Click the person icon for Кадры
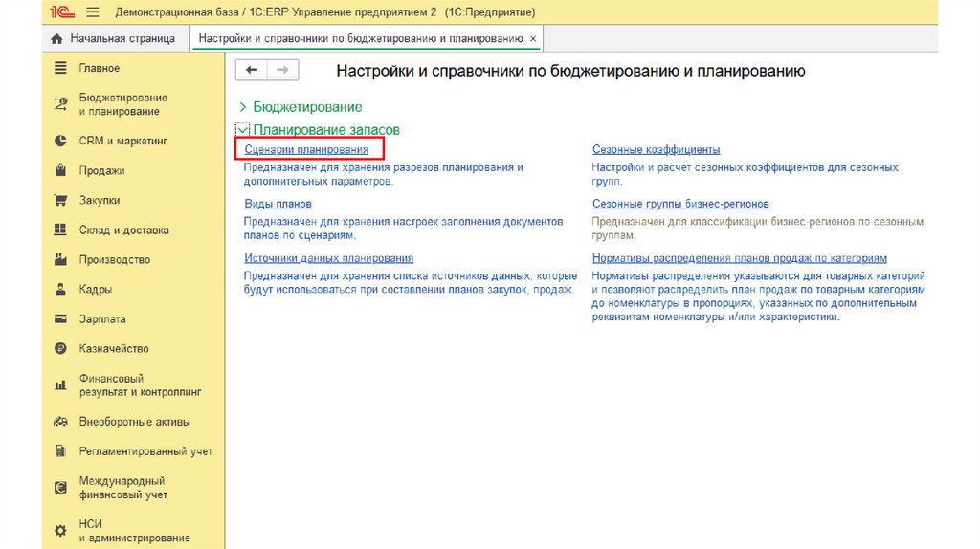This screenshot has height=549, width=980. (60, 290)
